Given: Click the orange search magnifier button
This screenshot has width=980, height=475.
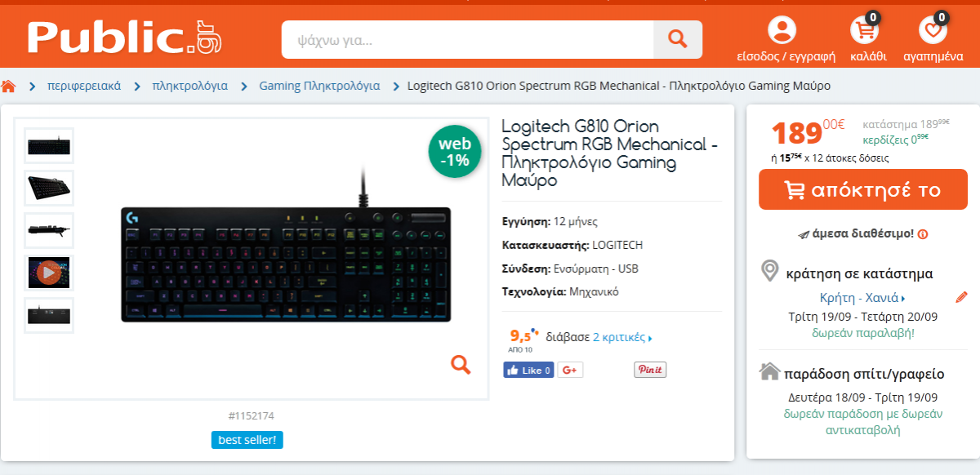Looking at the screenshot, I should tap(678, 39).
